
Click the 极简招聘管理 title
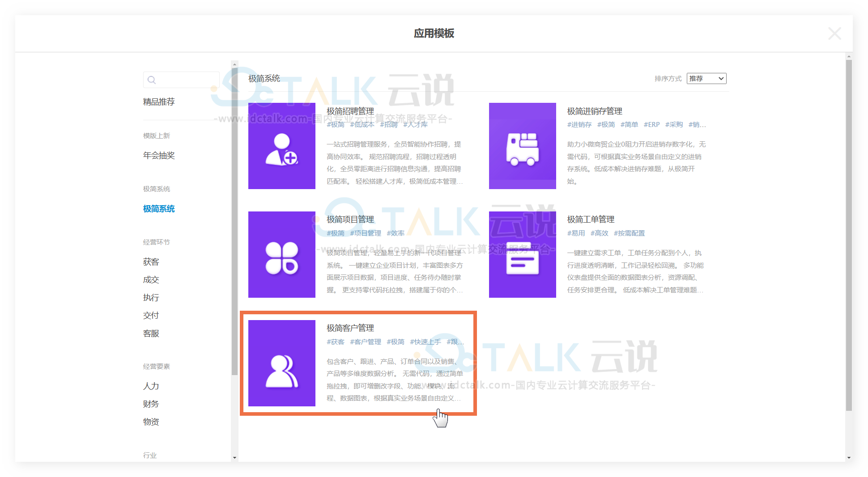coord(350,111)
